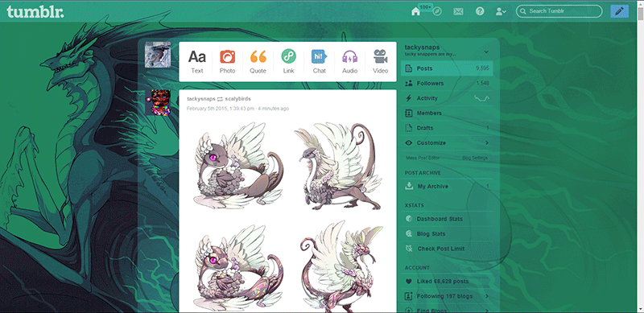Click the My Archive download icon
Viewport: 644px width, 313px height.
coord(409,186)
